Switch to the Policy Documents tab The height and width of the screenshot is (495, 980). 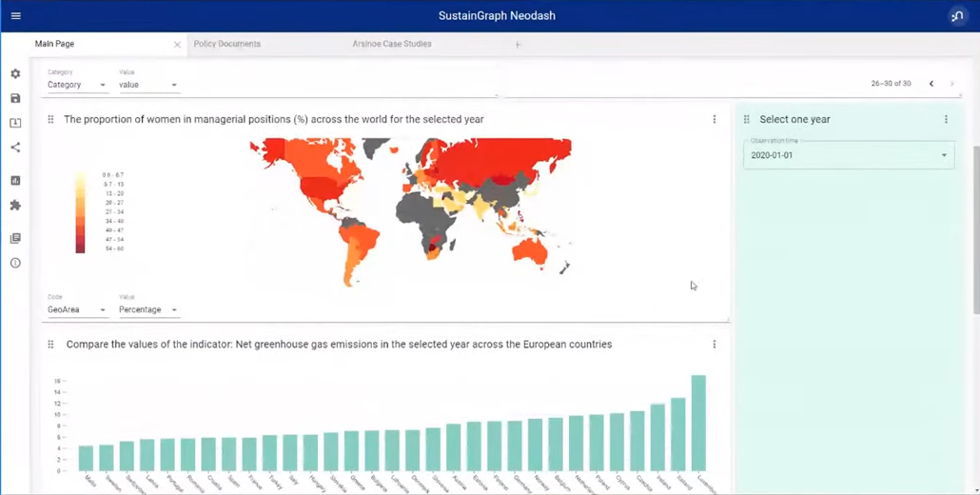[x=226, y=44]
